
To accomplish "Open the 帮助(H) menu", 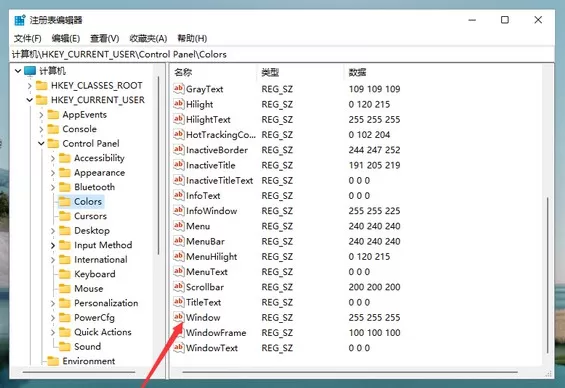I will click(192, 38).
